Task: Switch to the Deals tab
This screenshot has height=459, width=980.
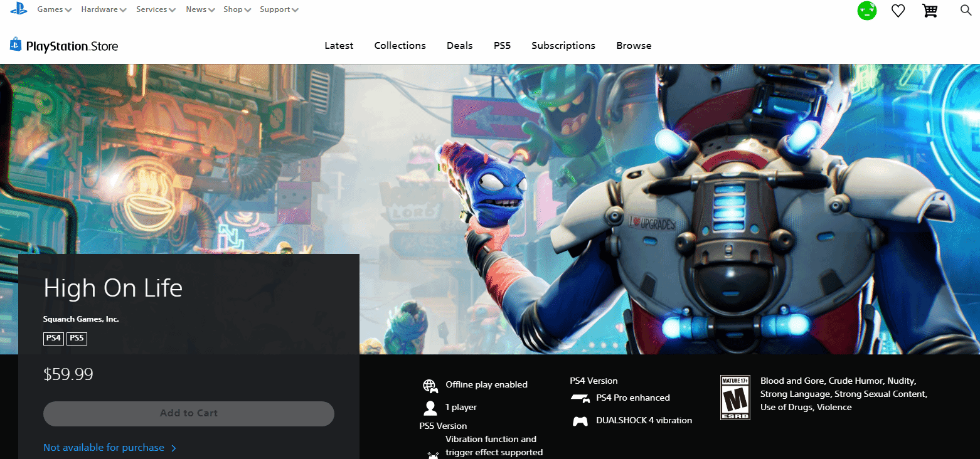Action: 460,46
